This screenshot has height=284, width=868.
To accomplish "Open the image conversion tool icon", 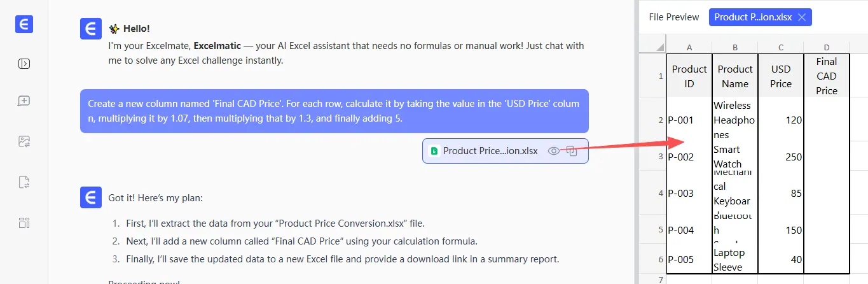I will pyautogui.click(x=24, y=142).
